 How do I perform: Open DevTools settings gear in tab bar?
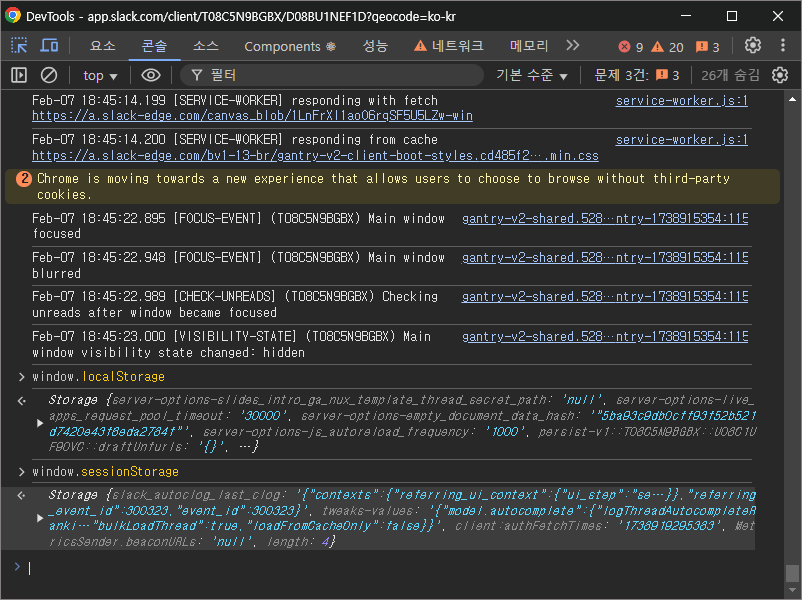pos(752,46)
